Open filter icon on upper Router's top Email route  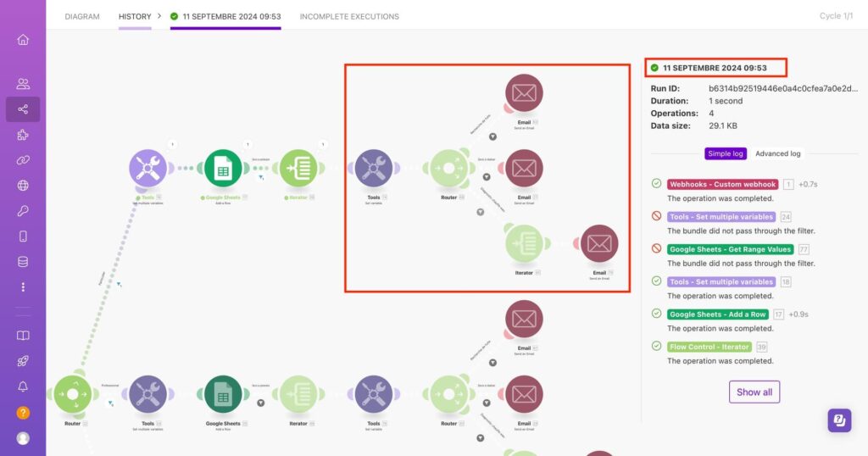[492, 136]
